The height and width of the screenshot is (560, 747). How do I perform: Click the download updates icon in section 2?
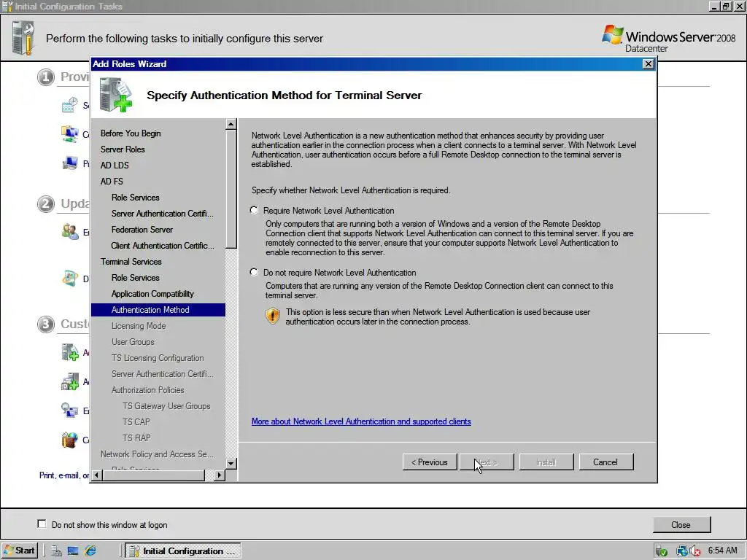70,279
